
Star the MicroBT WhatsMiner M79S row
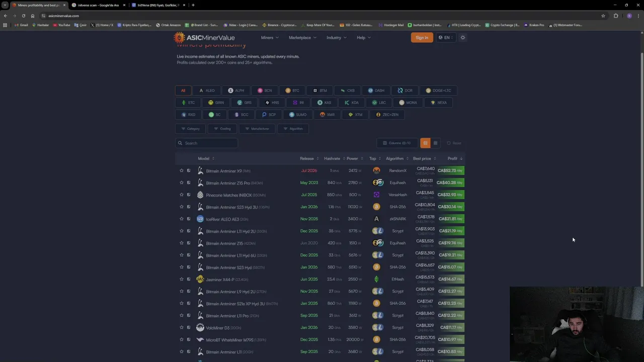tap(182, 339)
